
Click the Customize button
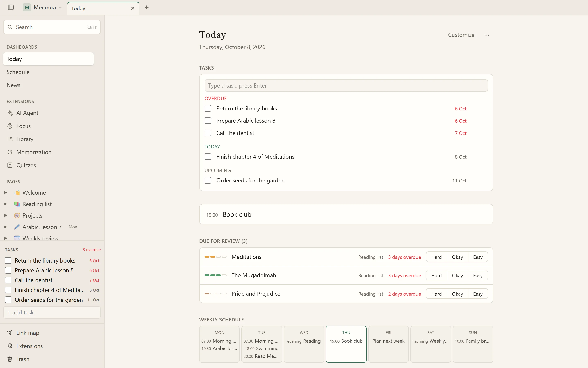pos(461,35)
